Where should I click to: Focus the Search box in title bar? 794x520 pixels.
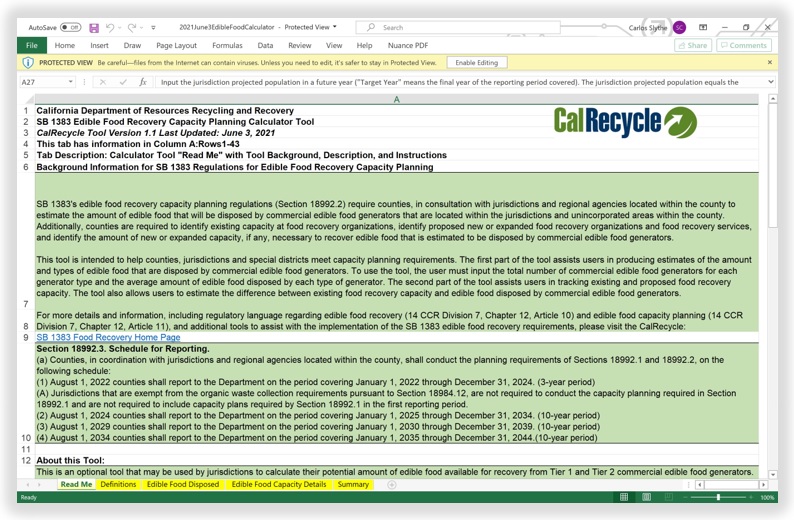[458, 27]
